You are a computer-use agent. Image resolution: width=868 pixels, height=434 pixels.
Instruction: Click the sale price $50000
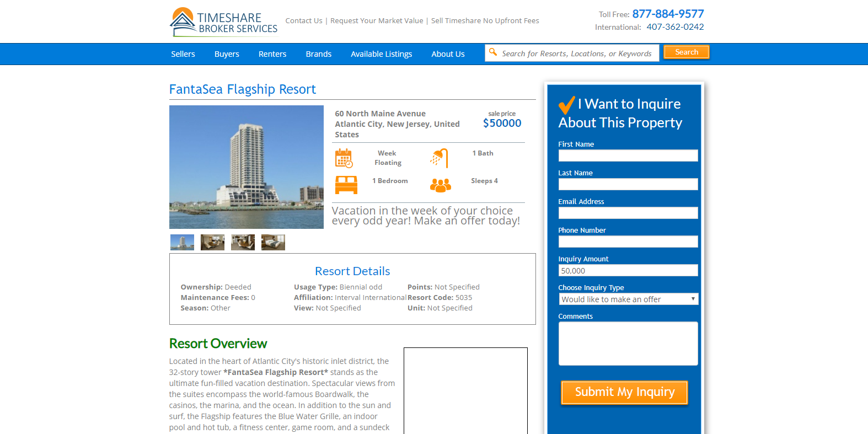pos(502,124)
